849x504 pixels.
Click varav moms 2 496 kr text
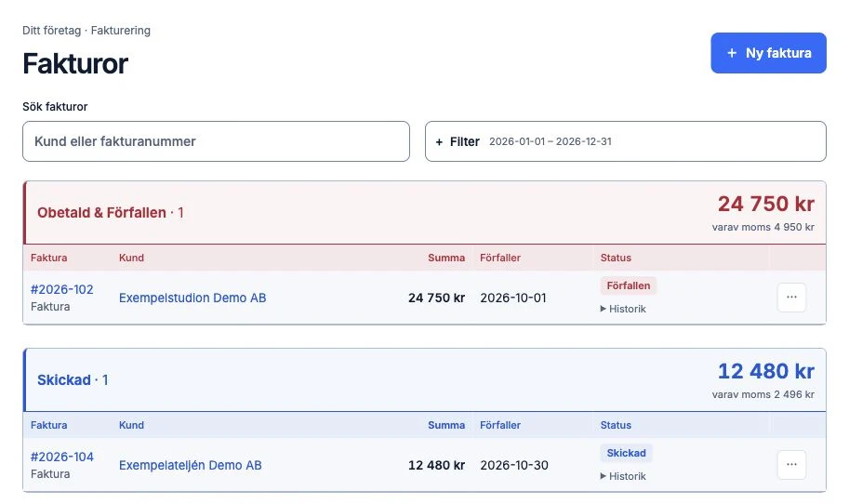tap(763, 394)
